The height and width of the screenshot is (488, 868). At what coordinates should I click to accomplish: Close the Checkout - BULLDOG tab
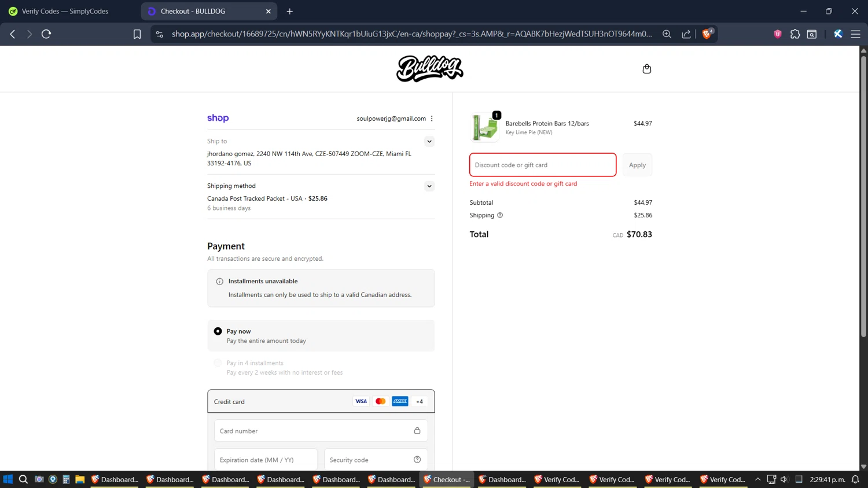tap(268, 11)
